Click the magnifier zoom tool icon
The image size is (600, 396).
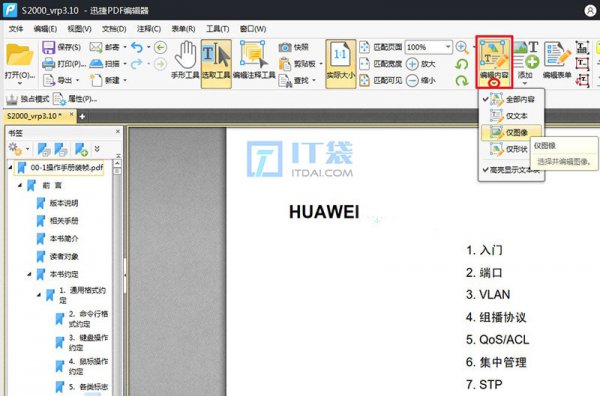point(462,47)
